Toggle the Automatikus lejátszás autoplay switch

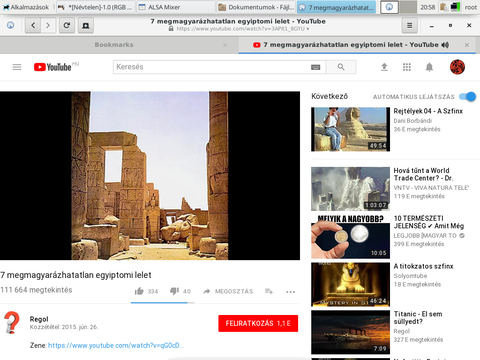tap(467, 97)
